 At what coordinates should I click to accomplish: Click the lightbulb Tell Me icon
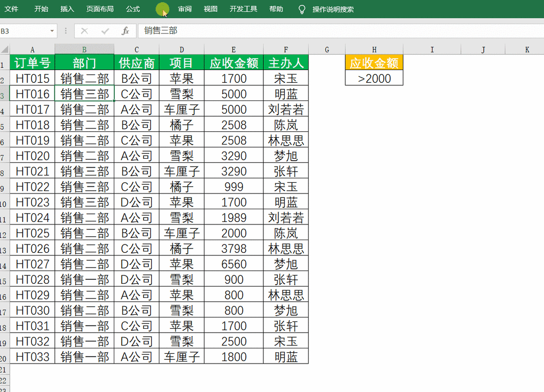[302, 9]
